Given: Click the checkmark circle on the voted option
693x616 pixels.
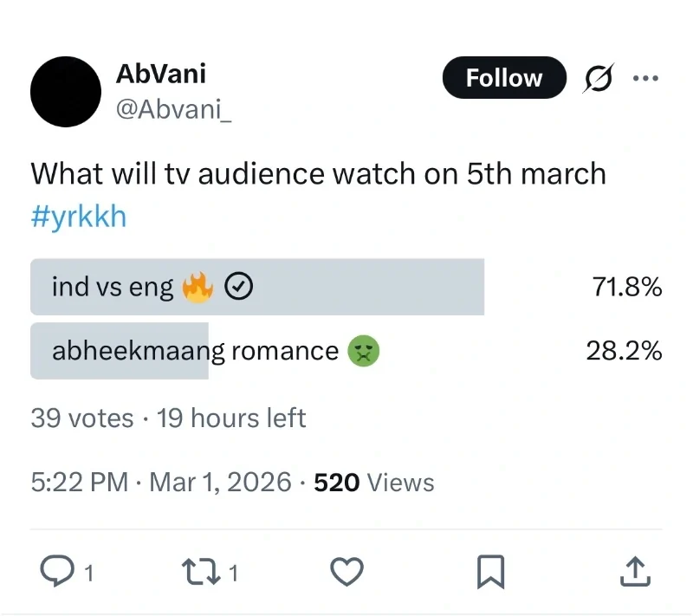Looking at the screenshot, I should [238, 287].
